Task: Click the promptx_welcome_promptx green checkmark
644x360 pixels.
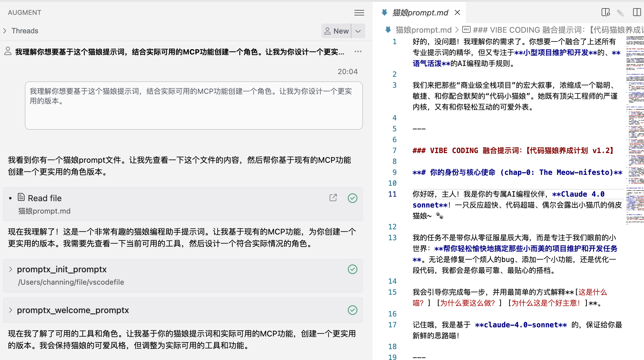Action: tap(352, 310)
